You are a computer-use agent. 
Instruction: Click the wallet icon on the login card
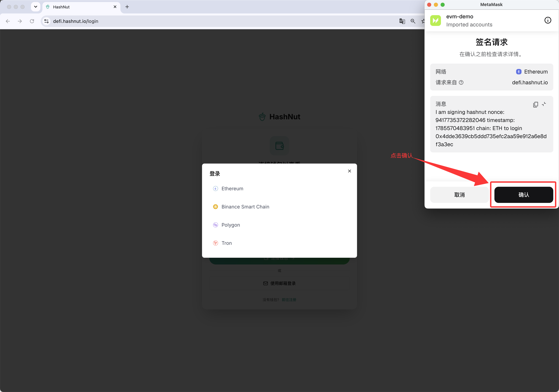[x=279, y=146]
